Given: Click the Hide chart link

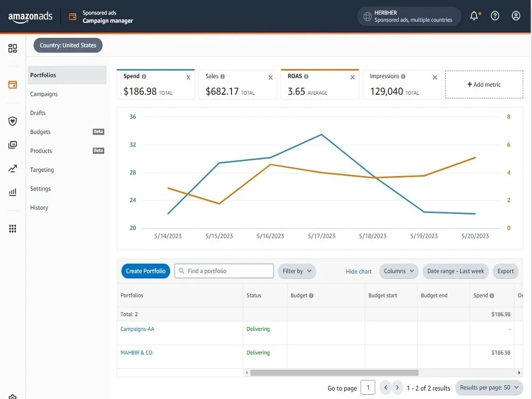Looking at the screenshot, I should coord(359,271).
